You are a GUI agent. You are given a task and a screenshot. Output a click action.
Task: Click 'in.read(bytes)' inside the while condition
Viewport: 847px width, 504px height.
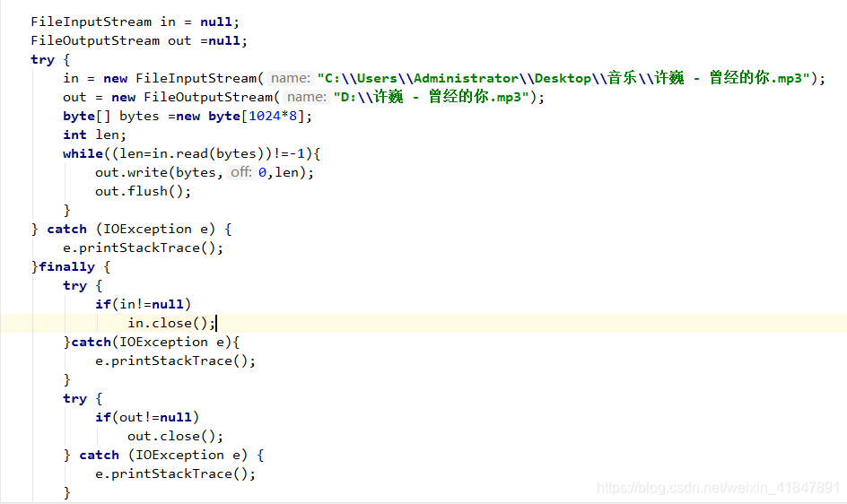coord(207,154)
